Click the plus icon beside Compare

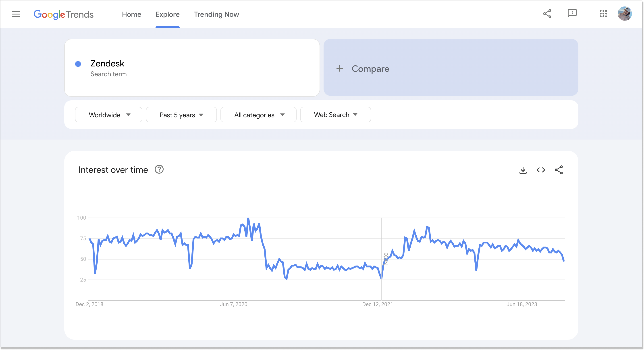(x=339, y=68)
